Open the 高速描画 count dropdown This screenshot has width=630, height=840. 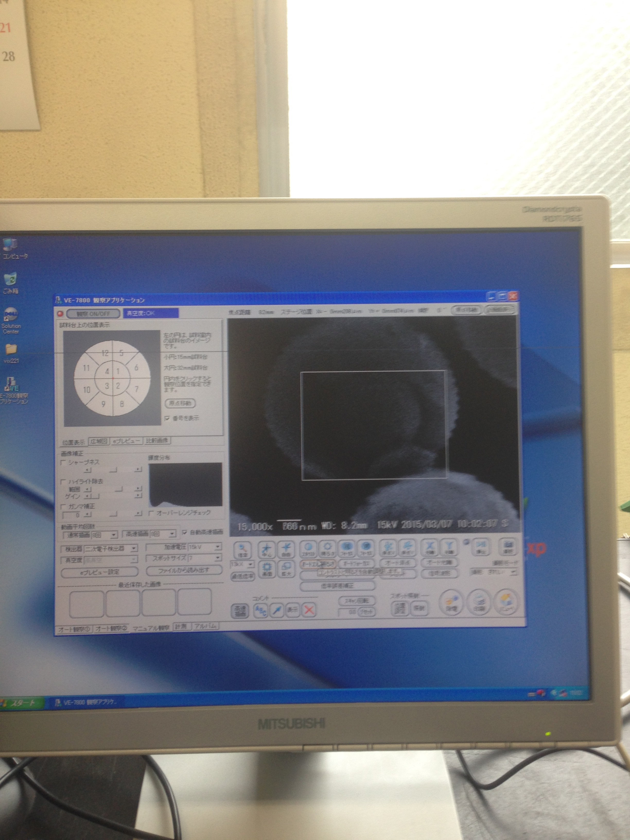coord(172,534)
